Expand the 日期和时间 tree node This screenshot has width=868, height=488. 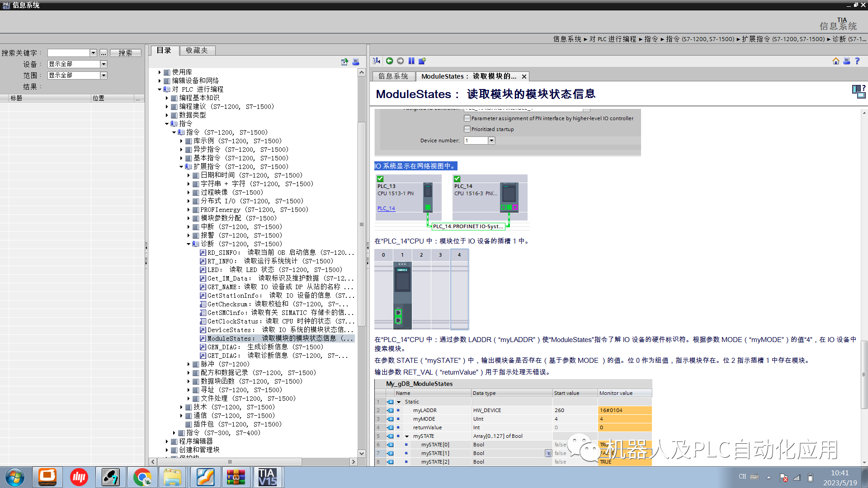pyautogui.click(x=189, y=175)
